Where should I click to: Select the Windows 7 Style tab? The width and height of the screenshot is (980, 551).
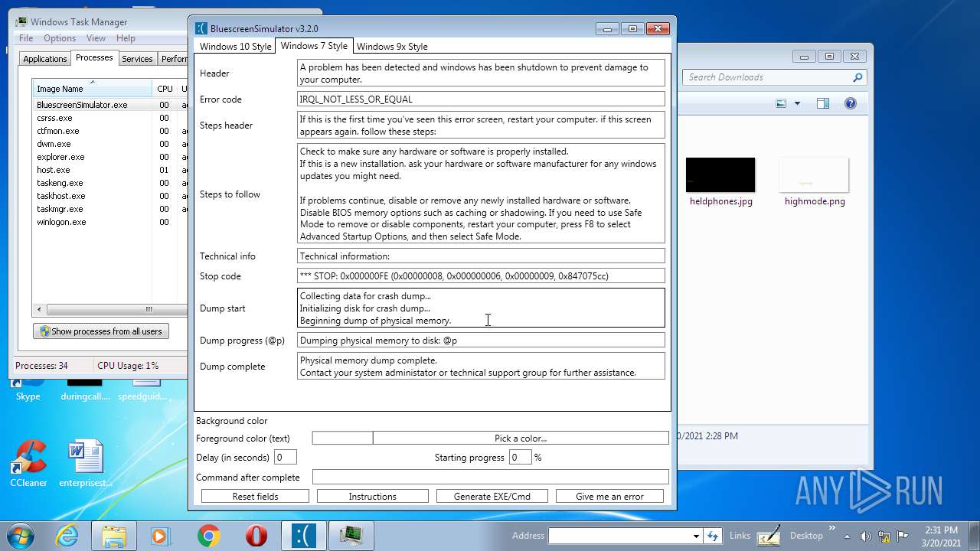pyautogui.click(x=314, y=45)
